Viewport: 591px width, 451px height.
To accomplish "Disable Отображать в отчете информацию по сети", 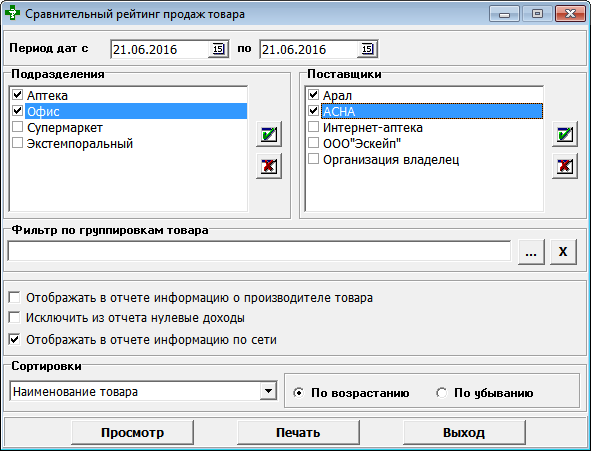I will 14,339.
